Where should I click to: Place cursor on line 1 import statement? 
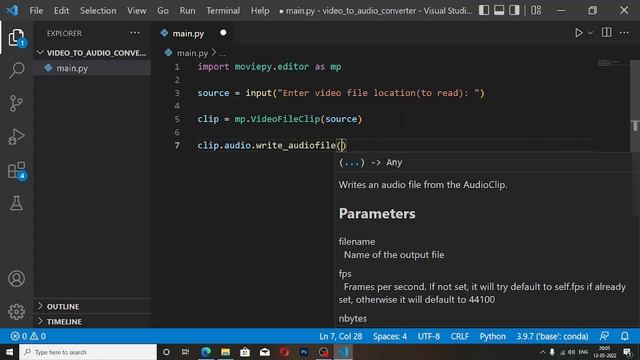(x=269, y=67)
